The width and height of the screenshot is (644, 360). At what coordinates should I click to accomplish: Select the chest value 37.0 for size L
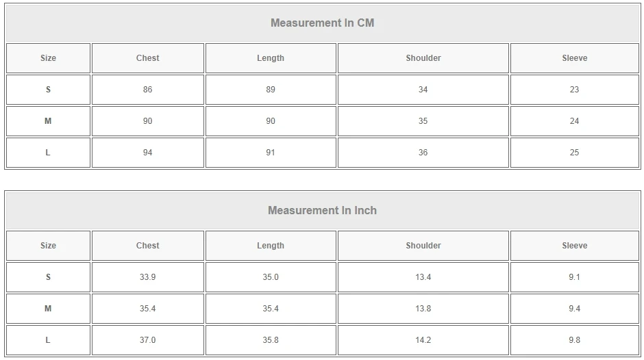(147, 340)
